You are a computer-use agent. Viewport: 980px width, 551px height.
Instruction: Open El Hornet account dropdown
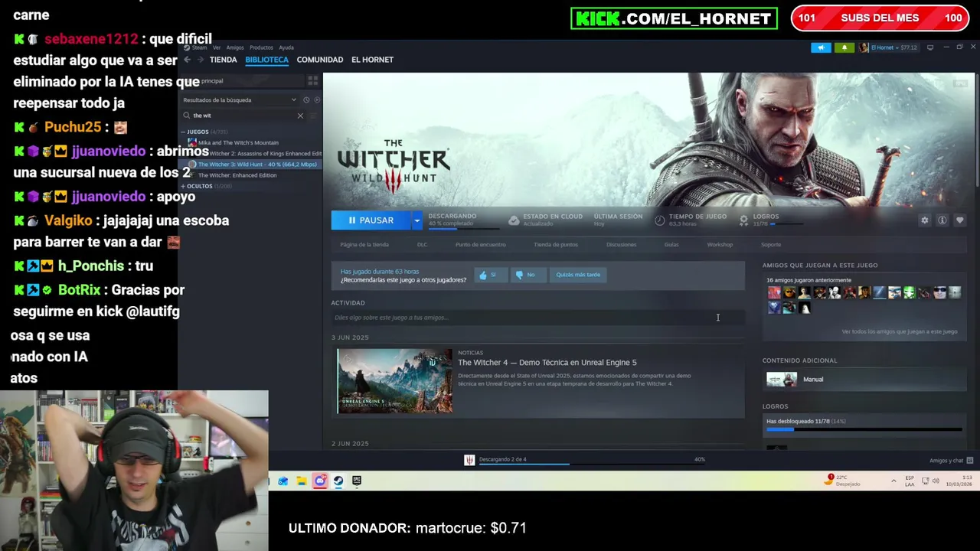887,47
